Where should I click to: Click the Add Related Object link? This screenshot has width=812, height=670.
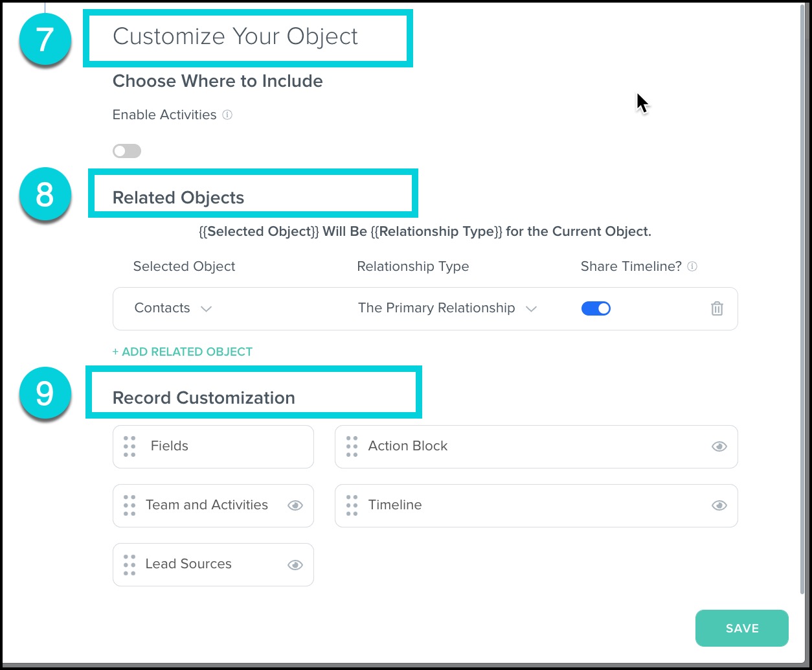pos(183,352)
